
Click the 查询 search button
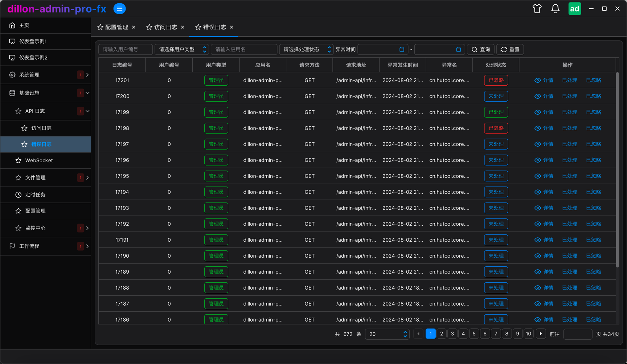(480, 49)
